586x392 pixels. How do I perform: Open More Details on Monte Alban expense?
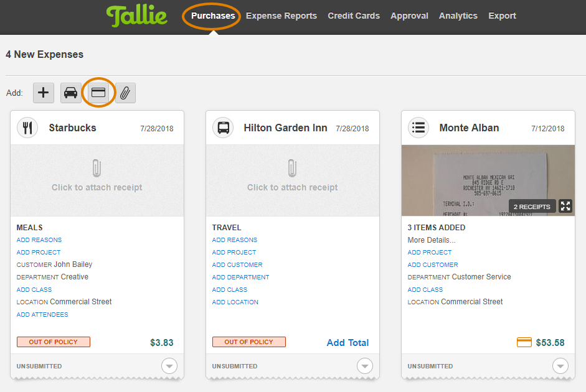point(432,240)
